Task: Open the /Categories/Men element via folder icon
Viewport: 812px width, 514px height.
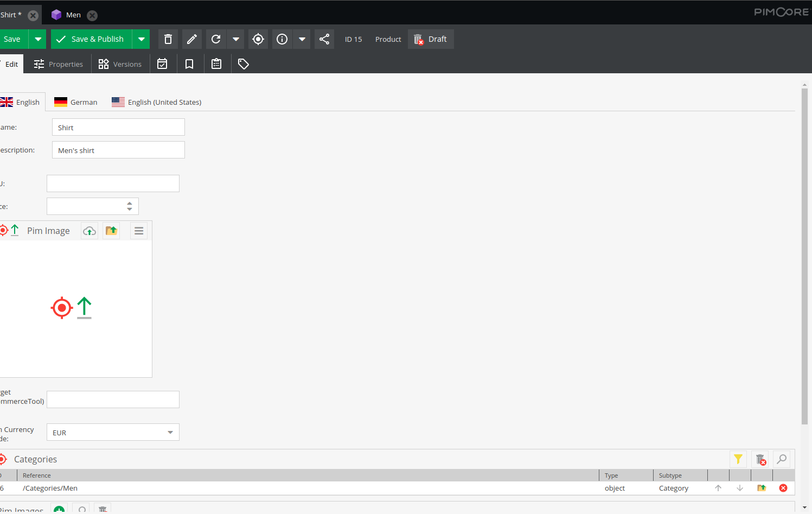Action: coord(762,488)
